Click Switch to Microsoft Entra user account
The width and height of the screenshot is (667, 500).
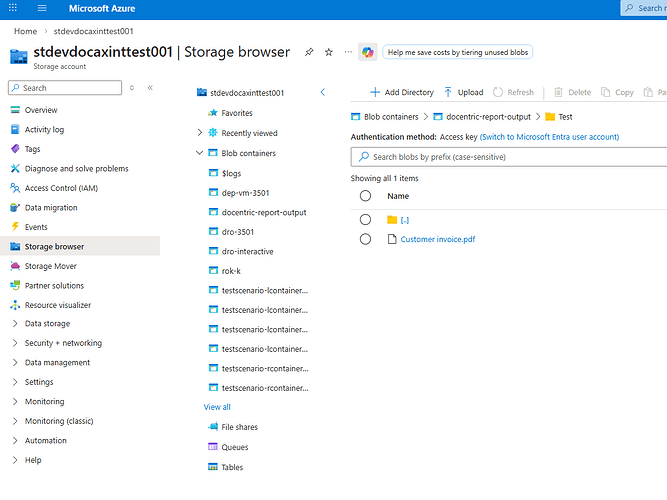point(549,137)
